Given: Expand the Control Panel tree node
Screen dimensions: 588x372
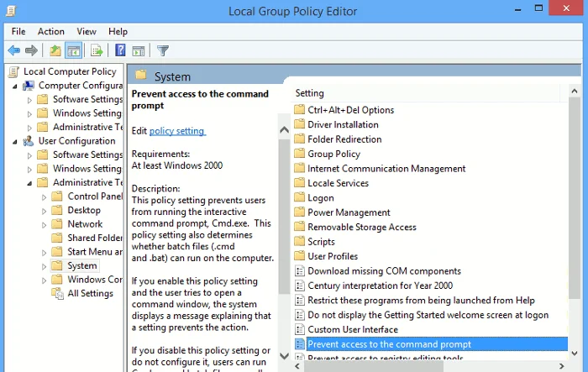Looking at the screenshot, I should click(x=44, y=196).
